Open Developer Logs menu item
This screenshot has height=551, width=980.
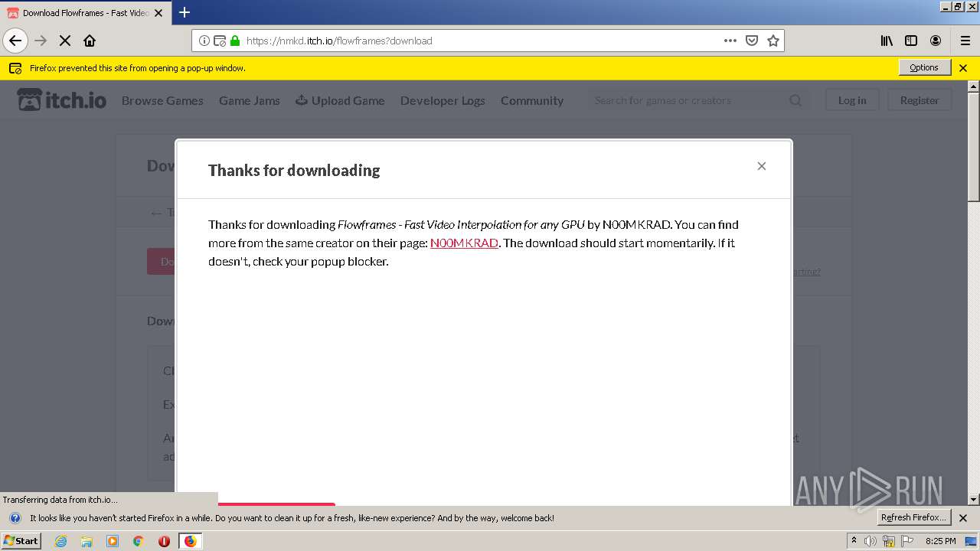(443, 100)
